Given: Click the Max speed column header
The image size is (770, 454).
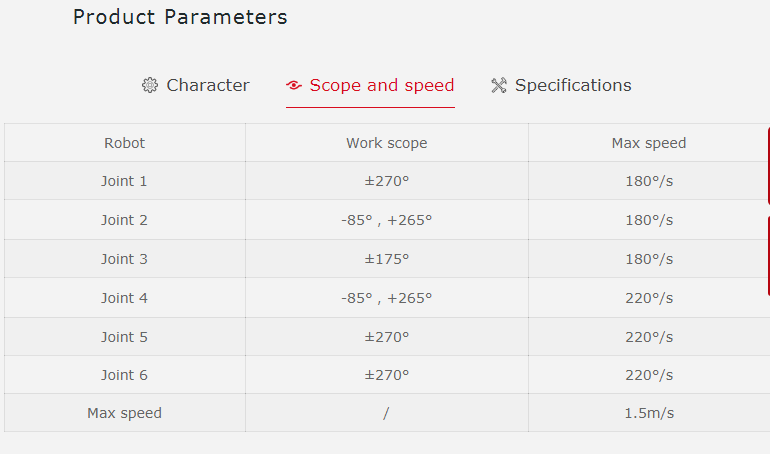Looking at the screenshot, I should (648, 143).
